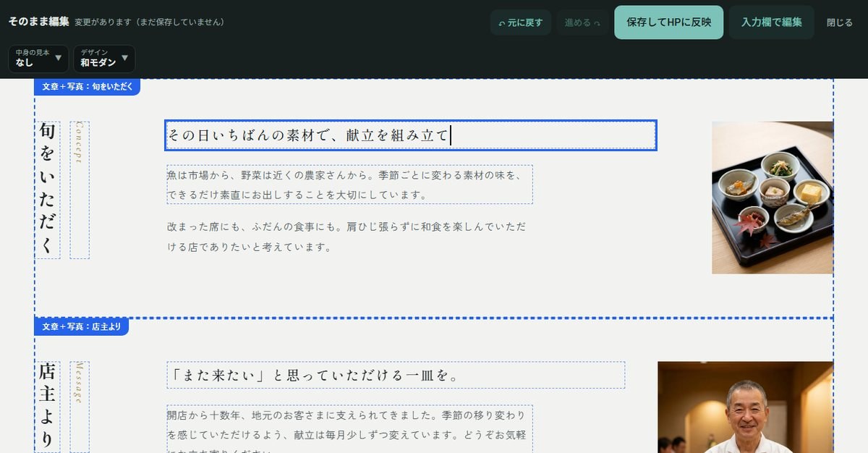Edit paragraph starting 改まった席にも
Screen dimensions: 868x453
click(347, 237)
